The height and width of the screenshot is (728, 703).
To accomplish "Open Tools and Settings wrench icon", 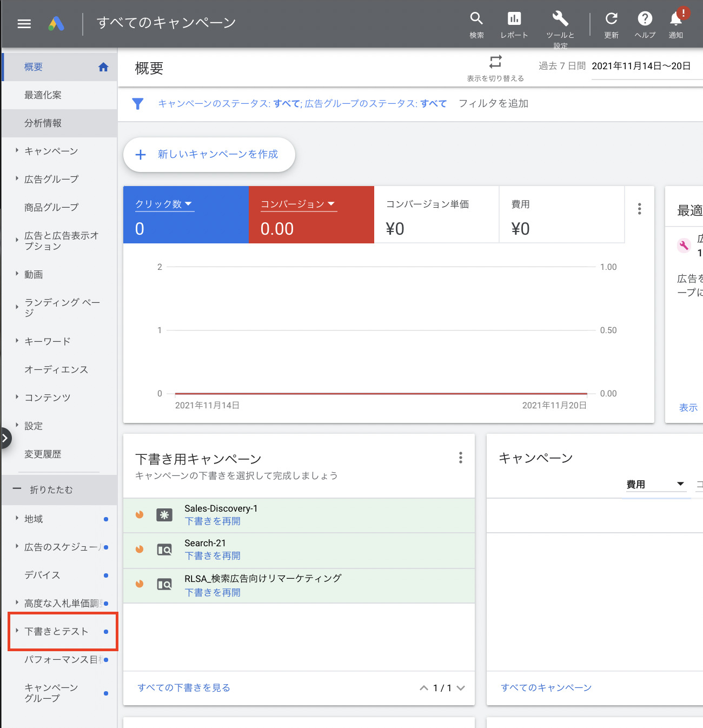I will (560, 19).
